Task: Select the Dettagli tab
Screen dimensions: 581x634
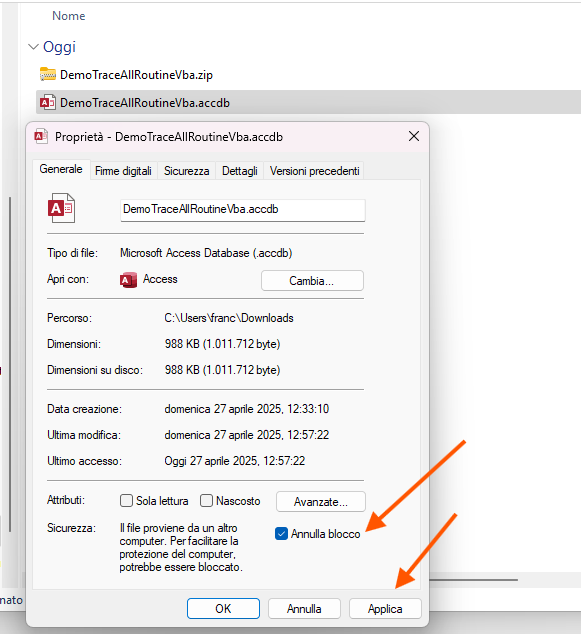Action: (240, 171)
